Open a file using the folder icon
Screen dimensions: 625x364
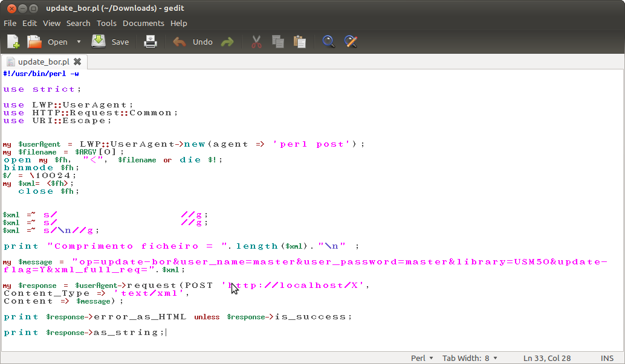click(x=34, y=42)
